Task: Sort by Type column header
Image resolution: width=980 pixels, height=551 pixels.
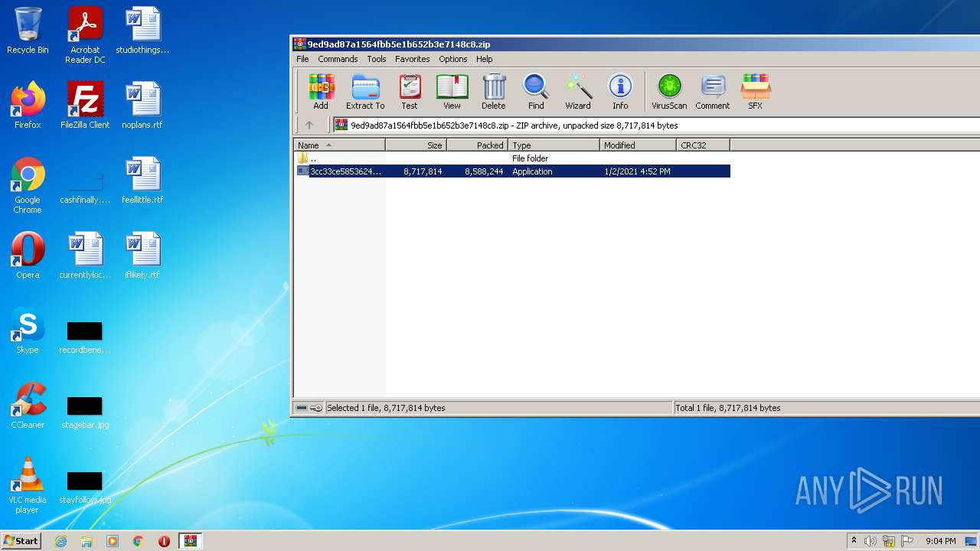Action: [x=554, y=145]
